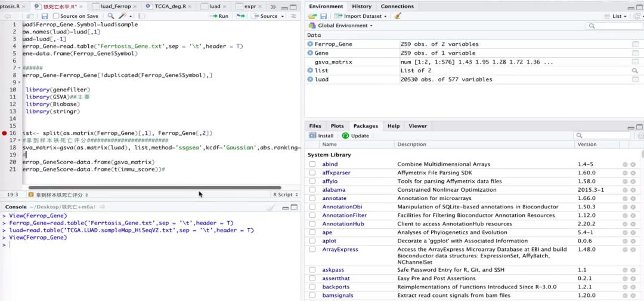Close the luad_Ferrop editor tab
The width and height of the screenshot is (644, 301).
tap(134, 7)
